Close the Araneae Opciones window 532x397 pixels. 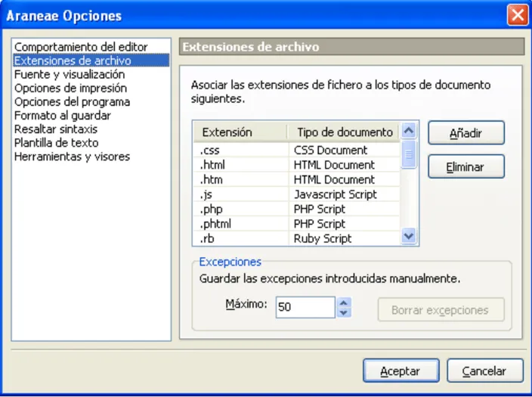(x=517, y=15)
